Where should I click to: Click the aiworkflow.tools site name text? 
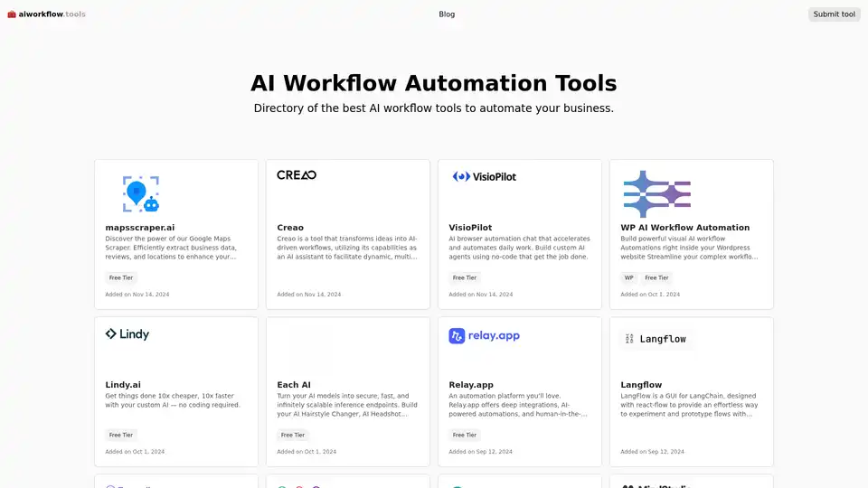(x=52, y=14)
